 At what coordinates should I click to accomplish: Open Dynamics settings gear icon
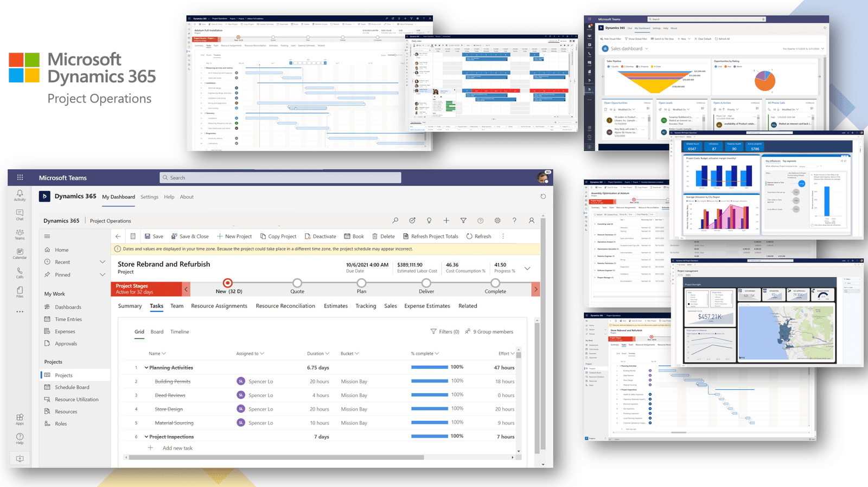(497, 221)
